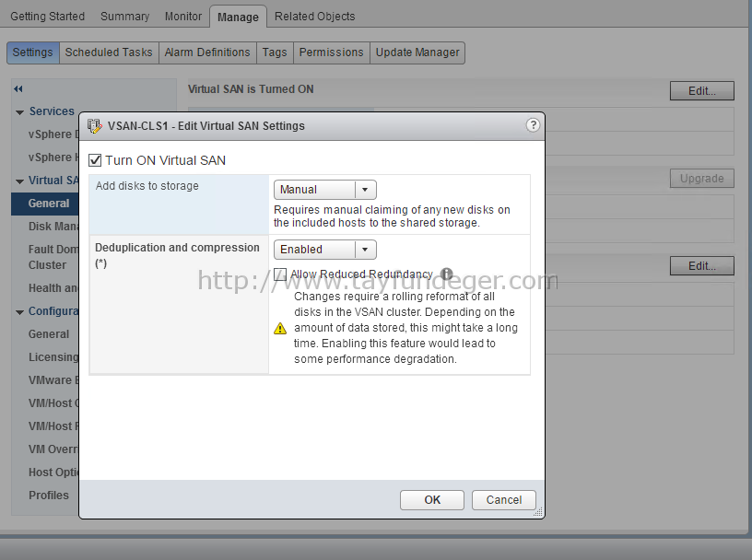Viewport: 752px width, 560px height.
Task: Switch to the Tags sub-tab
Action: coord(275,52)
